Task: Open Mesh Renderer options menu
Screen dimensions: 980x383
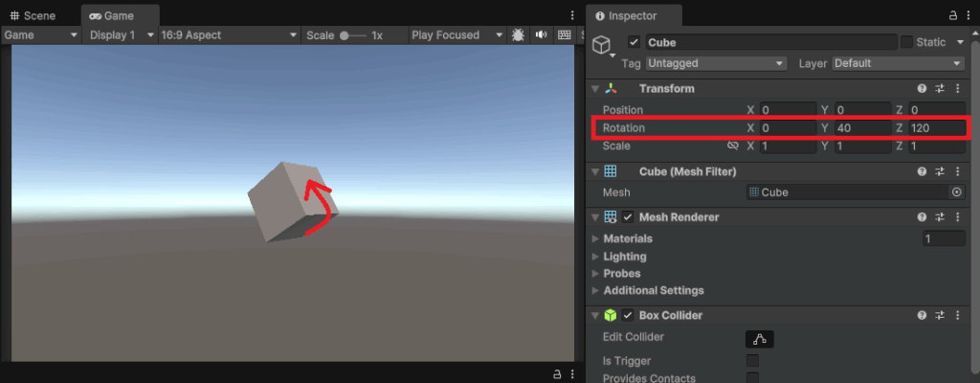Action: (957, 217)
